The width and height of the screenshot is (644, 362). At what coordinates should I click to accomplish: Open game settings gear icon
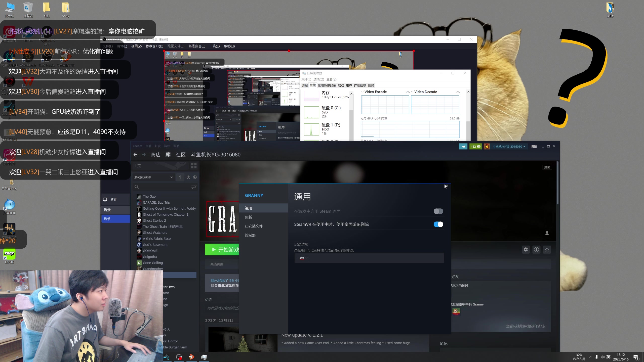pos(526,249)
